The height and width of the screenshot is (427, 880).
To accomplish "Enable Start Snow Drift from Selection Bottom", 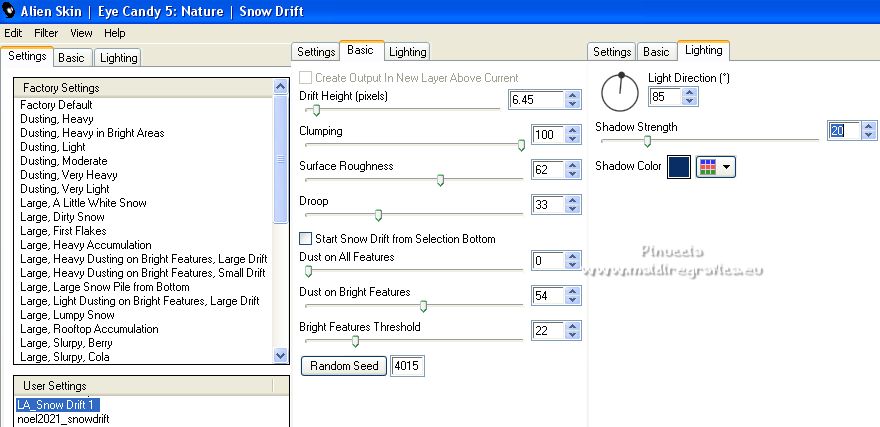I will coord(306,239).
